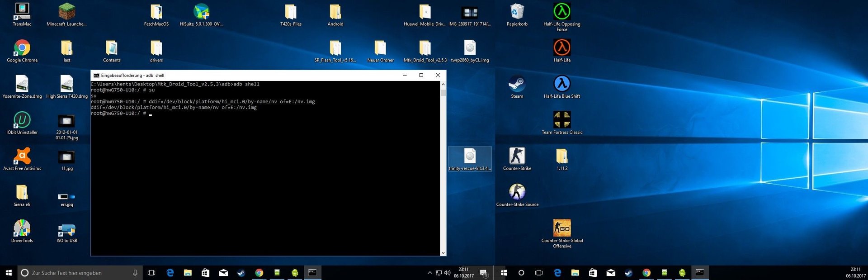The image size is (868, 280).
Task: Maximize the Eingabeaufforderung window
Action: [x=421, y=76]
